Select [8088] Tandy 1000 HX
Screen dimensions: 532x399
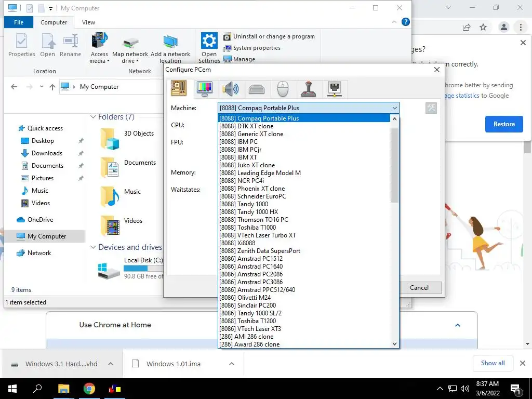coord(304,212)
